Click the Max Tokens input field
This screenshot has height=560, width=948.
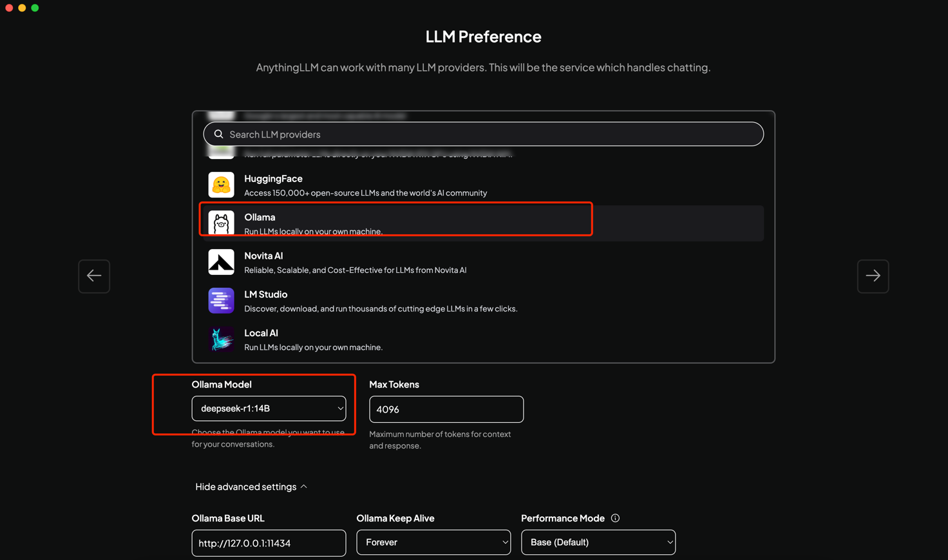[x=446, y=409]
